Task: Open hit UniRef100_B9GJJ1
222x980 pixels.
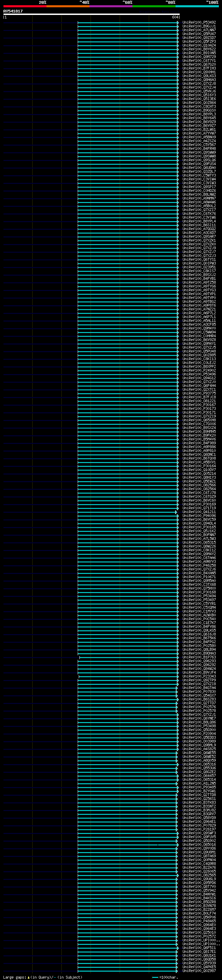Action: coord(199,26)
